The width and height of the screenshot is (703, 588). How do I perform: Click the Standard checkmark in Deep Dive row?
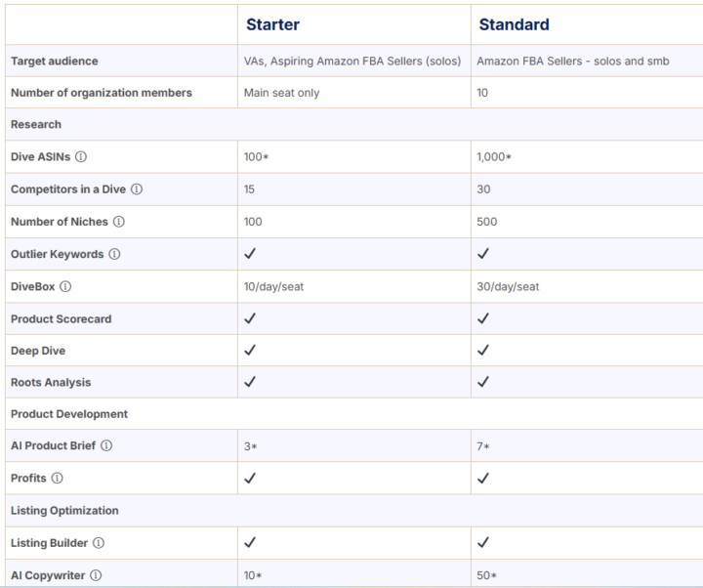point(483,350)
